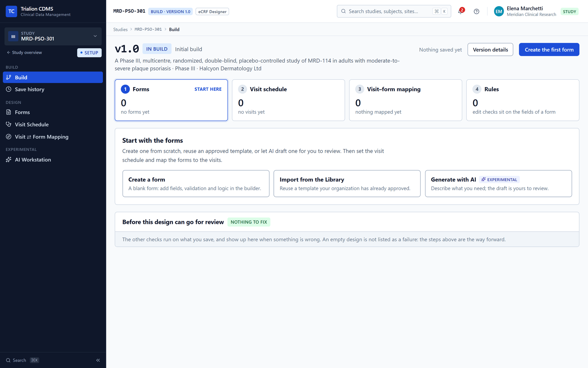Viewport: 588px width, 368px height.
Task: Click the magnifier icon in top search box
Action: tap(344, 11)
